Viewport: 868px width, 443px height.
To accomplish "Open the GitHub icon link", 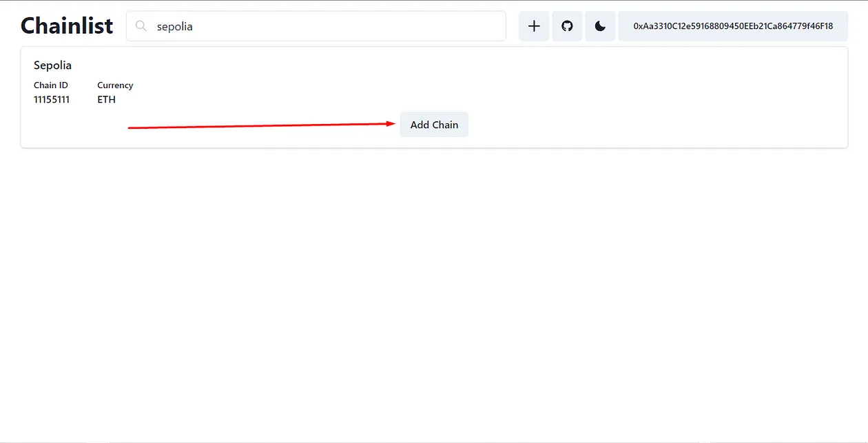I will [x=567, y=26].
